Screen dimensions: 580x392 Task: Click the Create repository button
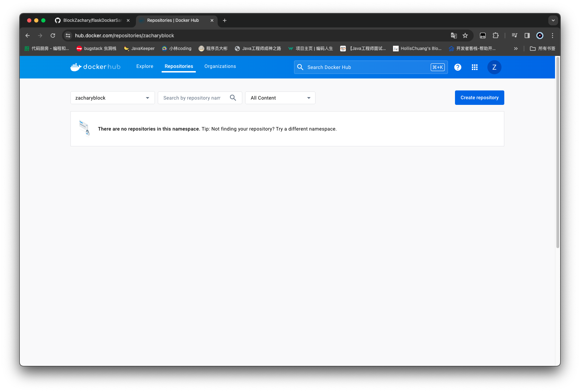click(x=480, y=97)
